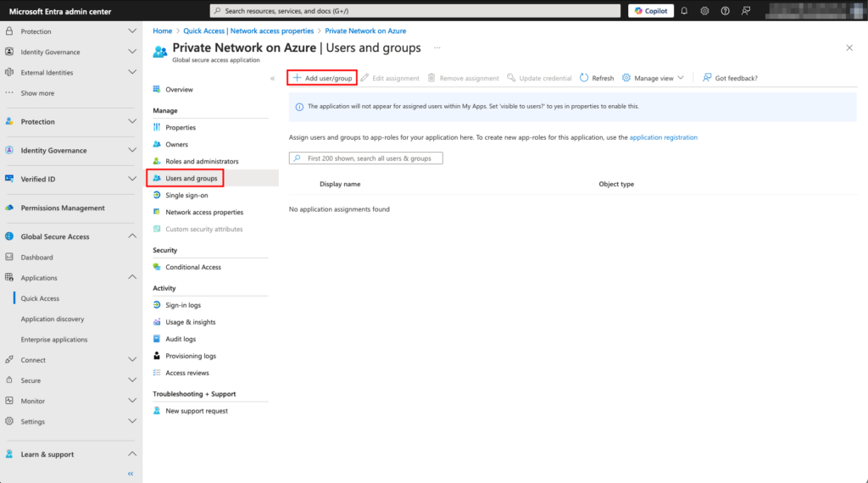Image resolution: width=868 pixels, height=483 pixels.
Task: Open Enterprise applications
Action: coord(54,339)
